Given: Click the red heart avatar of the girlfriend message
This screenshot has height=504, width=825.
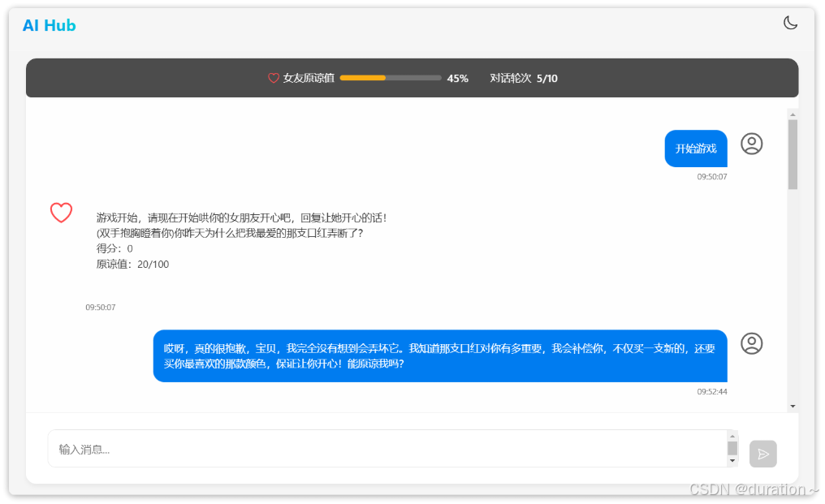Looking at the screenshot, I should [61, 213].
